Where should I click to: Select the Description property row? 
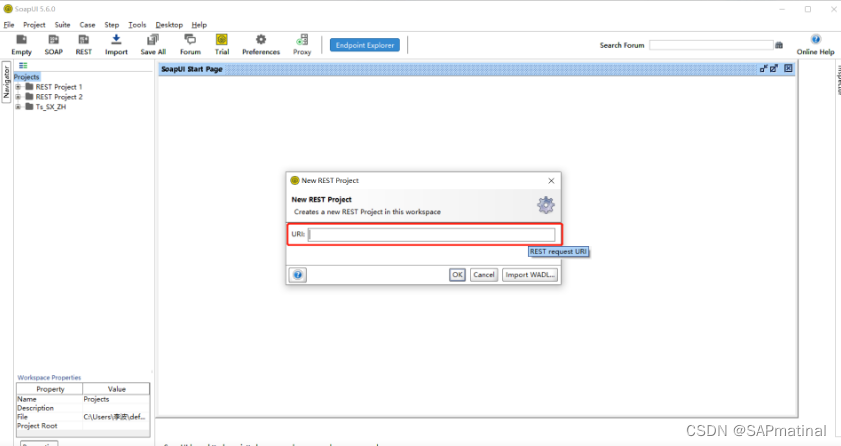tap(83, 408)
